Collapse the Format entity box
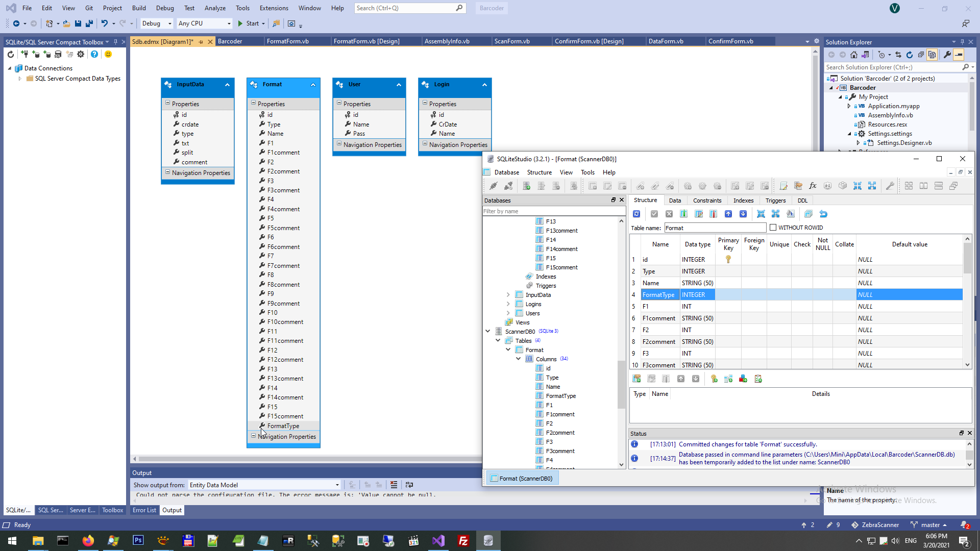This screenshot has width=980, height=551. point(313,85)
